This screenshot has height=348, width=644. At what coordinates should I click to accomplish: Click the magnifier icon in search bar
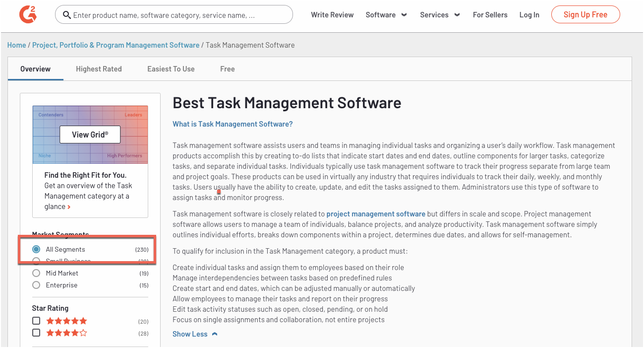pyautogui.click(x=67, y=15)
